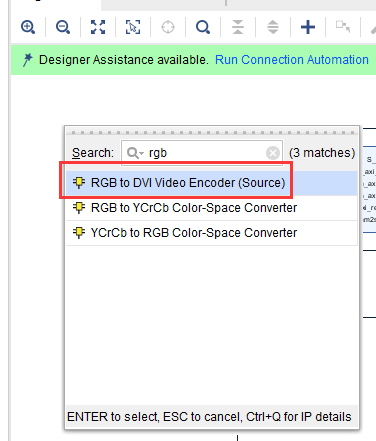Viewport: 376px width, 441px height.
Task: Open the search options magnifier dropdown
Action: 135,153
